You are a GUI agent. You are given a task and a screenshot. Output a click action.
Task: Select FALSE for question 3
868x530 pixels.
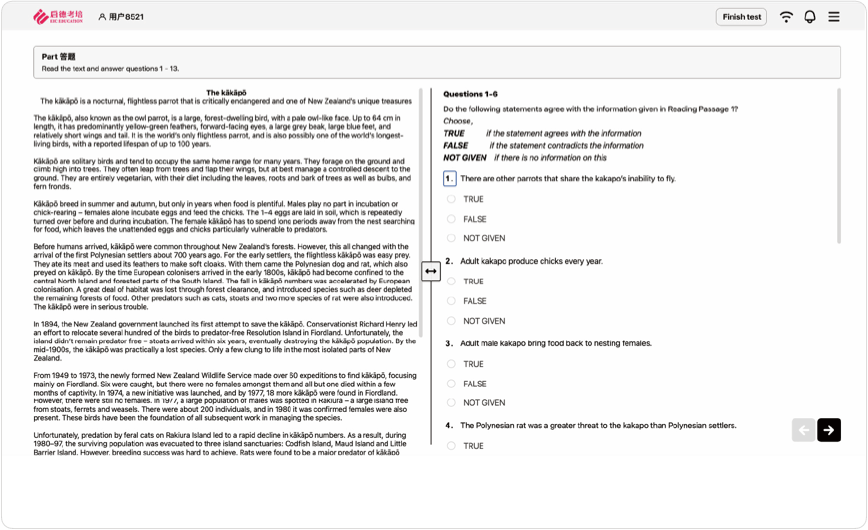tap(451, 384)
